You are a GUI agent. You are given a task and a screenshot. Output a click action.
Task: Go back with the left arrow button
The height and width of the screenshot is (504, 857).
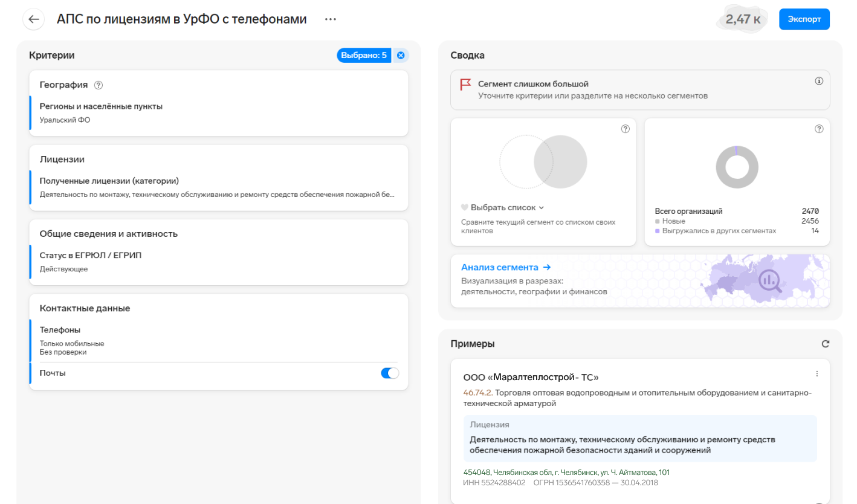[34, 19]
